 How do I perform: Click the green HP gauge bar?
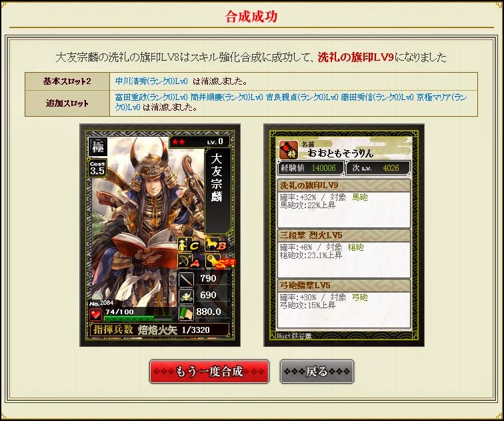click(x=137, y=318)
